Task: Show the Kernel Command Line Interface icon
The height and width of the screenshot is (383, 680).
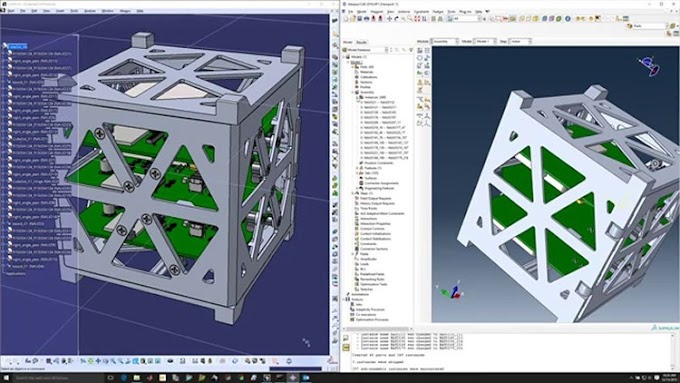Action: [346, 347]
